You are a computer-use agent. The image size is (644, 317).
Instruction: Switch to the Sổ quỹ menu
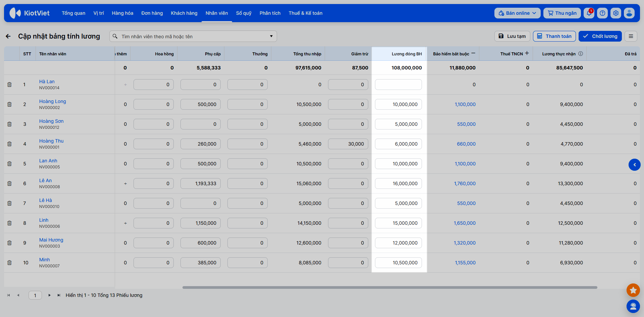coord(244,13)
